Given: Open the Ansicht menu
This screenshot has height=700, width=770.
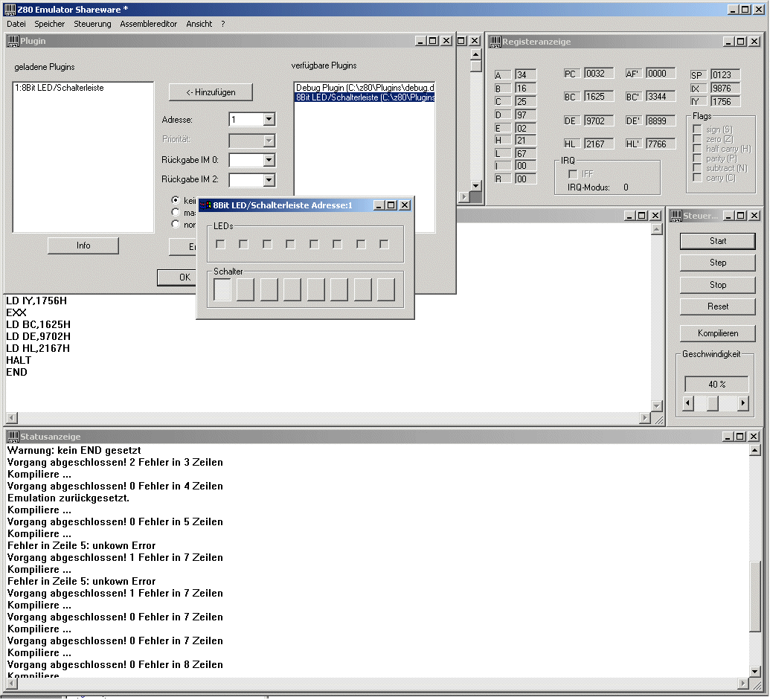Looking at the screenshot, I should click(x=199, y=24).
